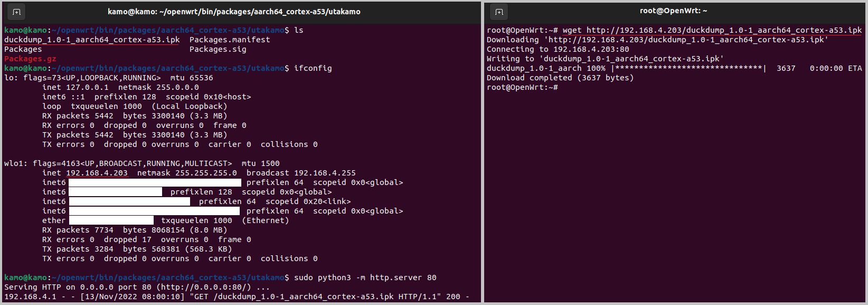
Task: Click the wget URL in OpenWrt terminal
Action: click(724, 30)
